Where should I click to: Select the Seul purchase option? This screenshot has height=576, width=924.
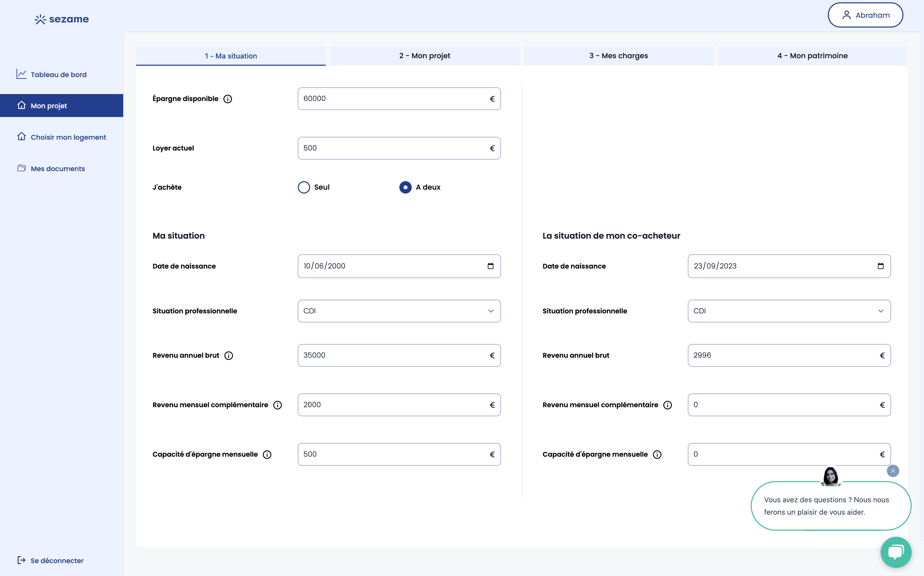[x=304, y=187]
